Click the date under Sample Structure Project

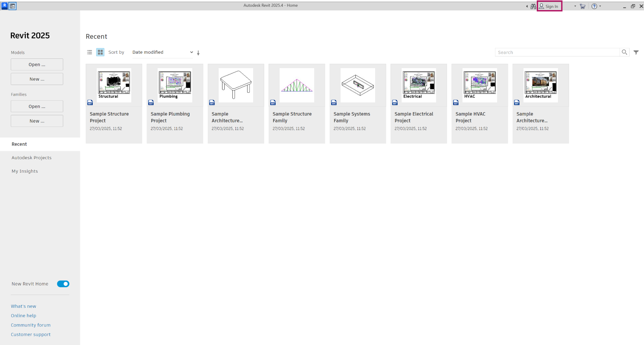click(x=106, y=129)
